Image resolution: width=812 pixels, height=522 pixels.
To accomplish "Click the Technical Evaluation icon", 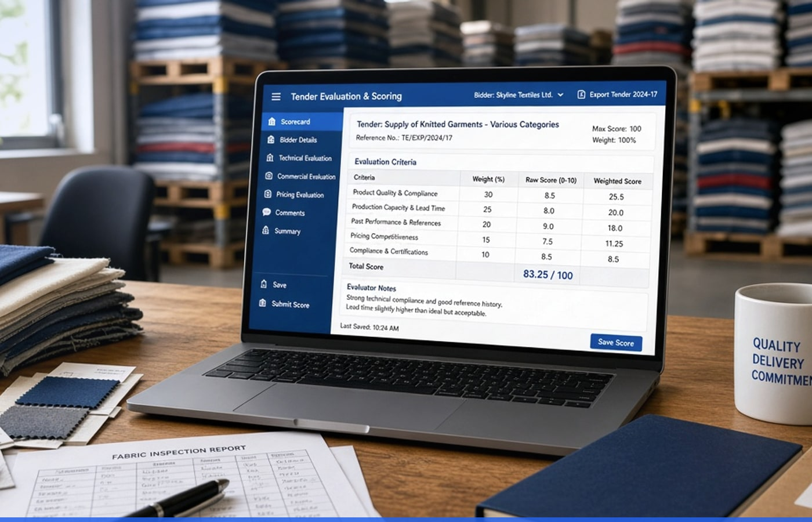I will pyautogui.click(x=270, y=158).
